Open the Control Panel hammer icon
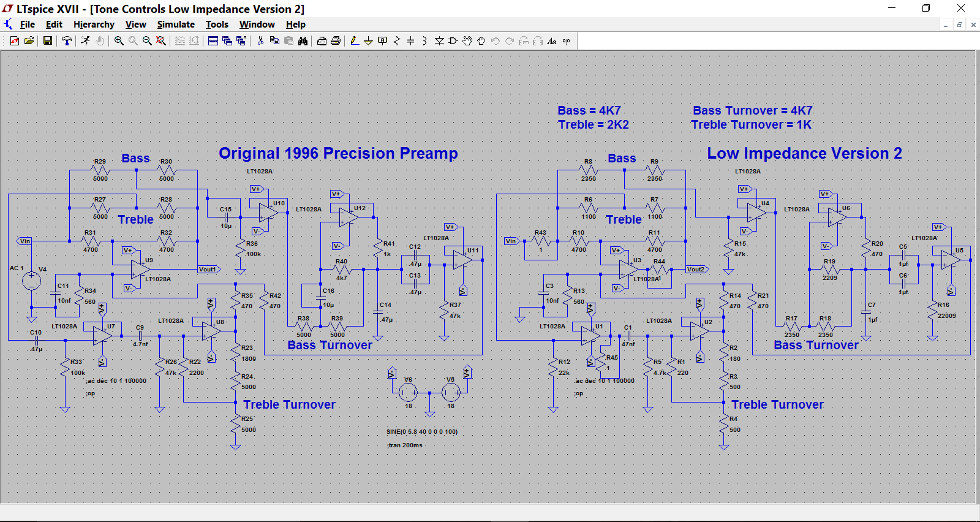The image size is (980, 522). [x=66, y=41]
